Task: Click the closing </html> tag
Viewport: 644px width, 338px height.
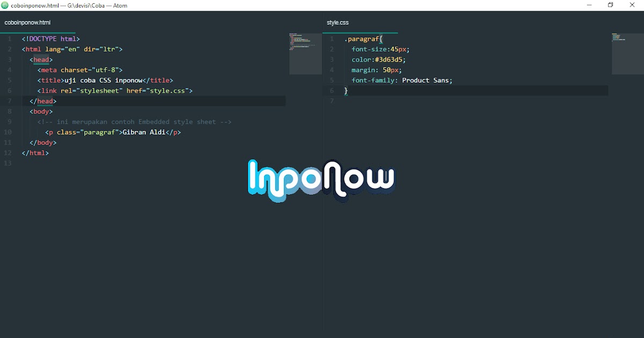Action: point(35,153)
